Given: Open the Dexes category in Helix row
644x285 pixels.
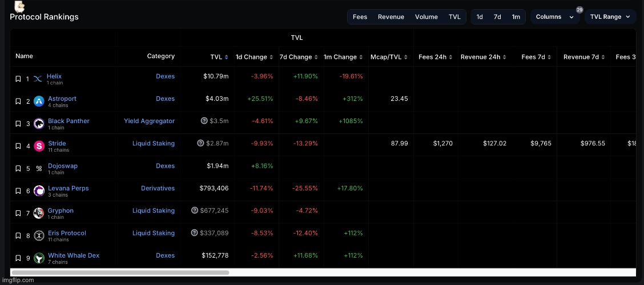Looking at the screenshot, I should [x=165, y=76].
